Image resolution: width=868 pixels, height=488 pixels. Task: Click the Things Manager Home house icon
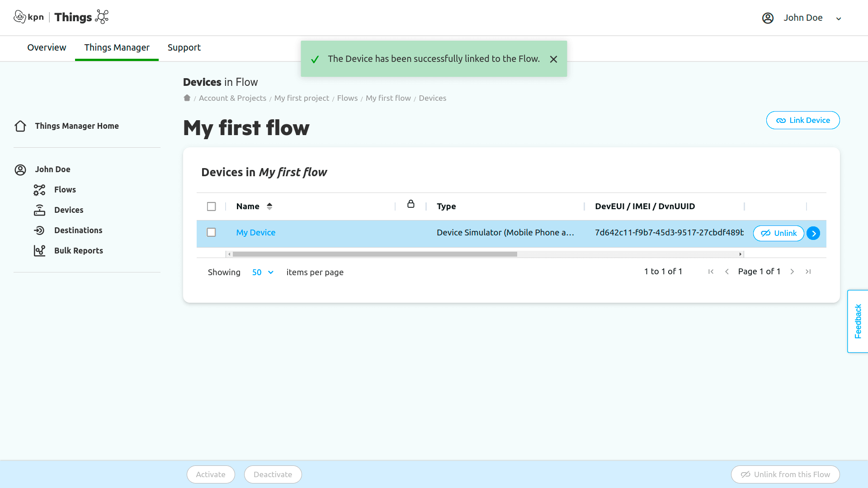point(20,126)
